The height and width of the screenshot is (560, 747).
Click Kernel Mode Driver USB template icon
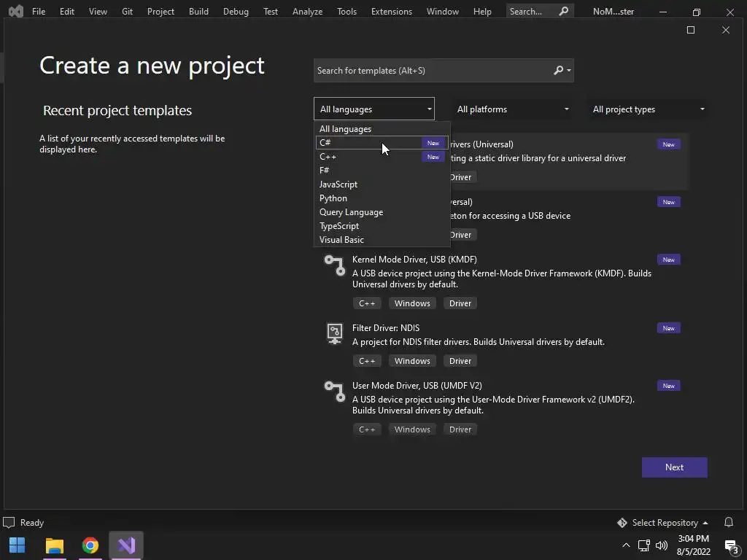[334, 265]
